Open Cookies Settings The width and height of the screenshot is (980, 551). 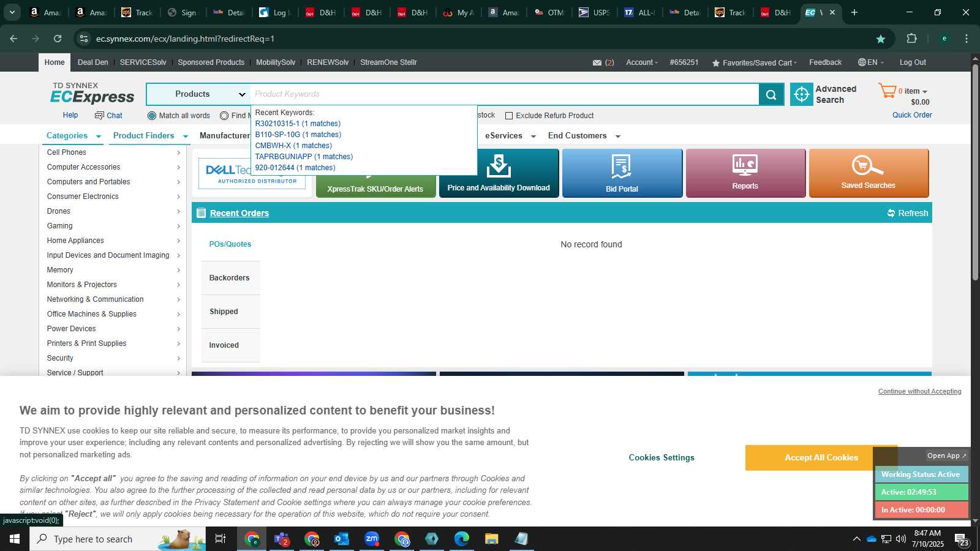coord(661,458)
